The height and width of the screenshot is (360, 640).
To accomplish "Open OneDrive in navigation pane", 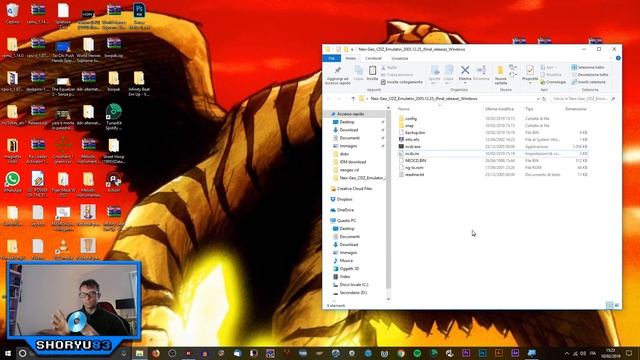I will [x=345, y=210].
